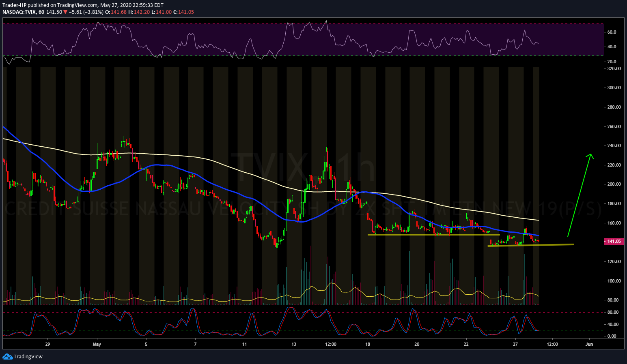Click the 13 date label on time axis
This screenshot has height=364, width=627.
pyautogui.click(x=294, y=344)
